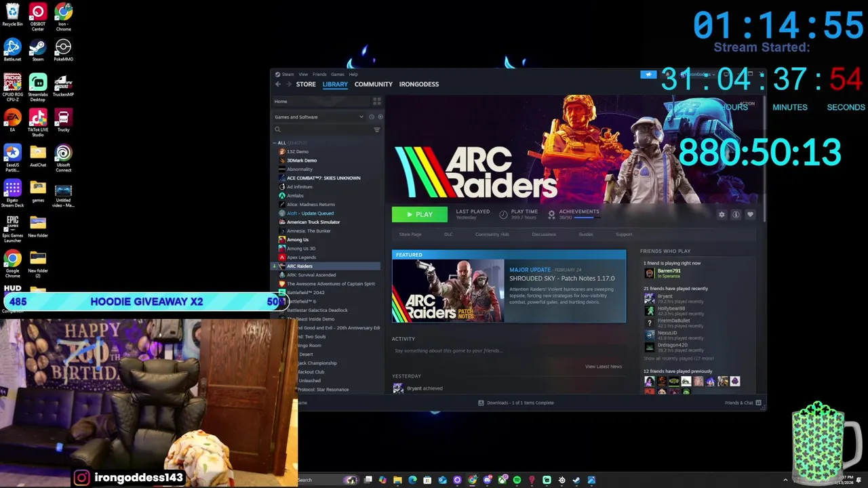Screen dimensions: 868x488
Task: Open Spotify from the taskbar
Action: 517,480
